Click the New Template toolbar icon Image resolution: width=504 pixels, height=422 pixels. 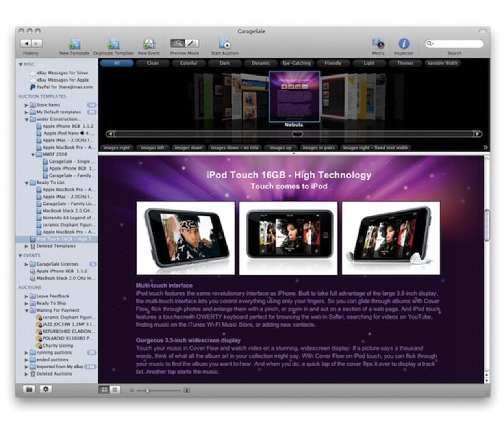click(x=74, y=44)
